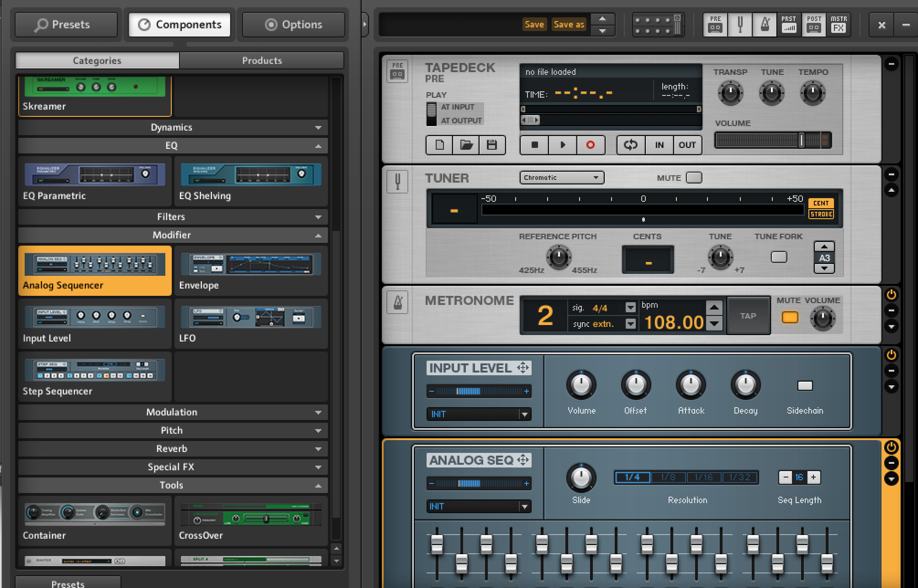Click the Tapedeck TRANSP knob

pos(730,93)
